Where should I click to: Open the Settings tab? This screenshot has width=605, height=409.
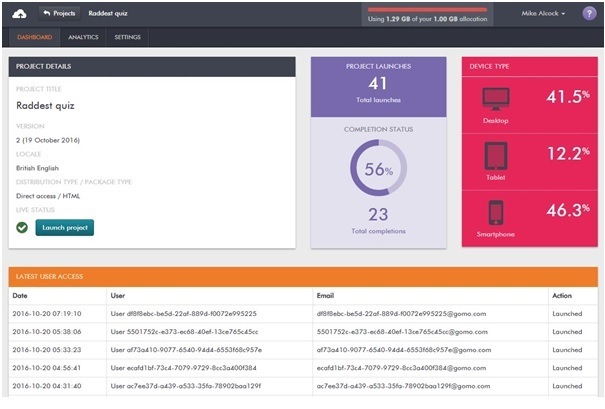coord(127,37)
